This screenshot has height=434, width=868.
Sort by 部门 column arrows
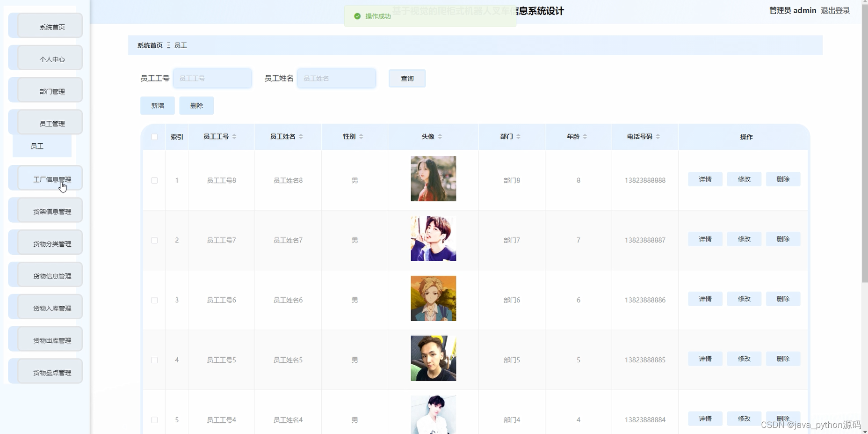pyautogui.click(x=518, y=137)
